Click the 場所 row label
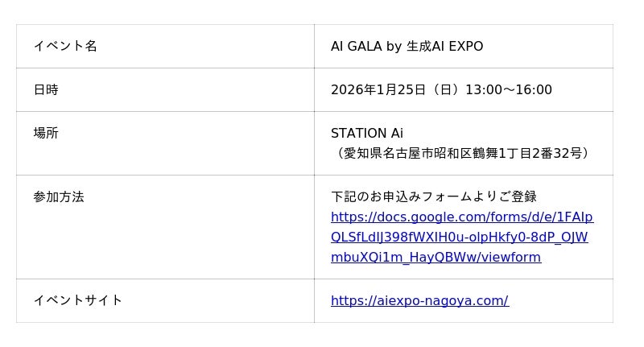This screenshot has height=347, width=644. coord(46,133)
